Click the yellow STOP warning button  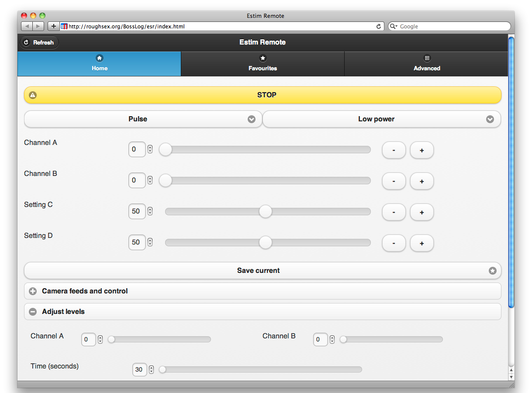(x=262, y=95)
